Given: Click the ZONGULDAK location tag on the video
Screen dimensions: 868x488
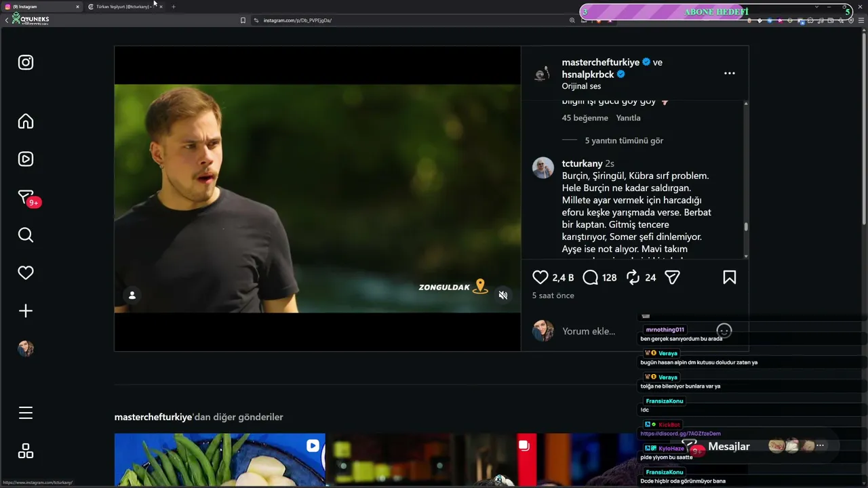Looking at the screenshot, I should click(453, 287).
